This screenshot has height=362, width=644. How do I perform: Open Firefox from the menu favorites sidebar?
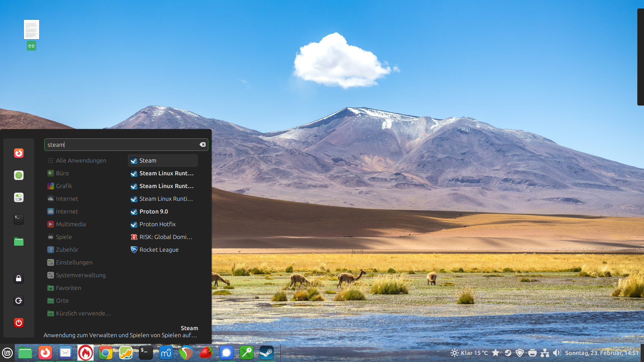coord(19,153)
